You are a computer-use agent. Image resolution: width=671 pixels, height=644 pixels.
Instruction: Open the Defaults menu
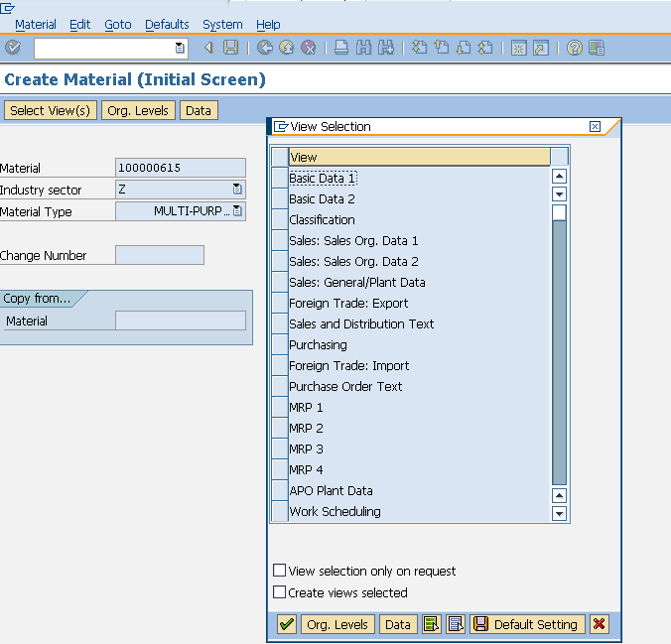[167, 25]
